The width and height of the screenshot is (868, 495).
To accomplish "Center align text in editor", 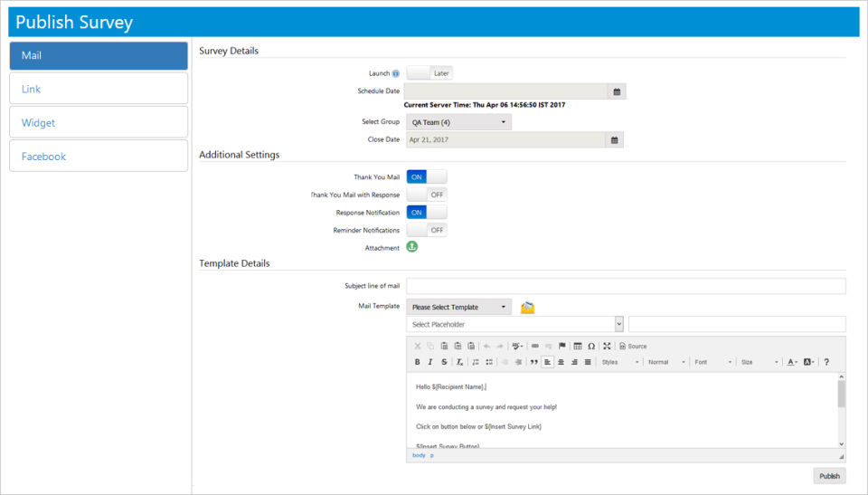I will pos(561,362).
